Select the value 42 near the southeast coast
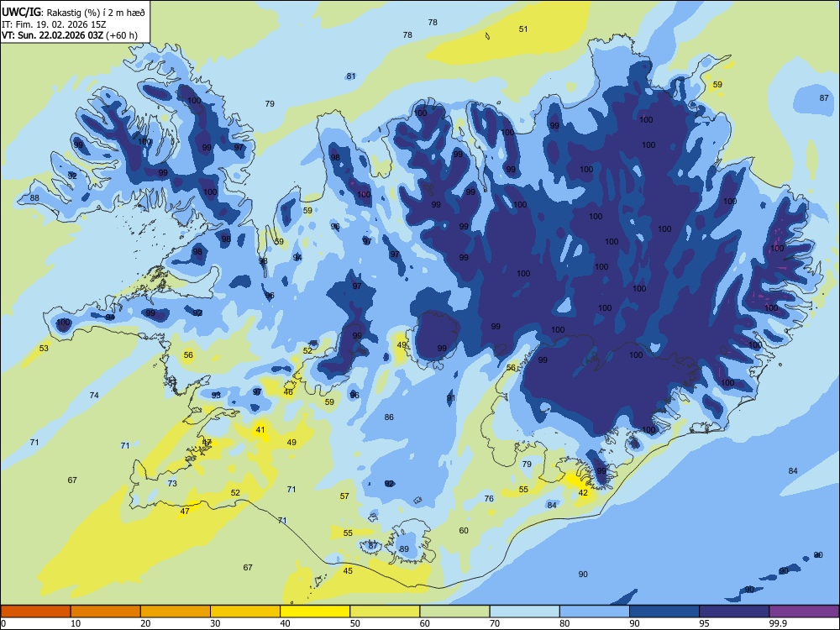Screen dimensions: 840x630 584,493
